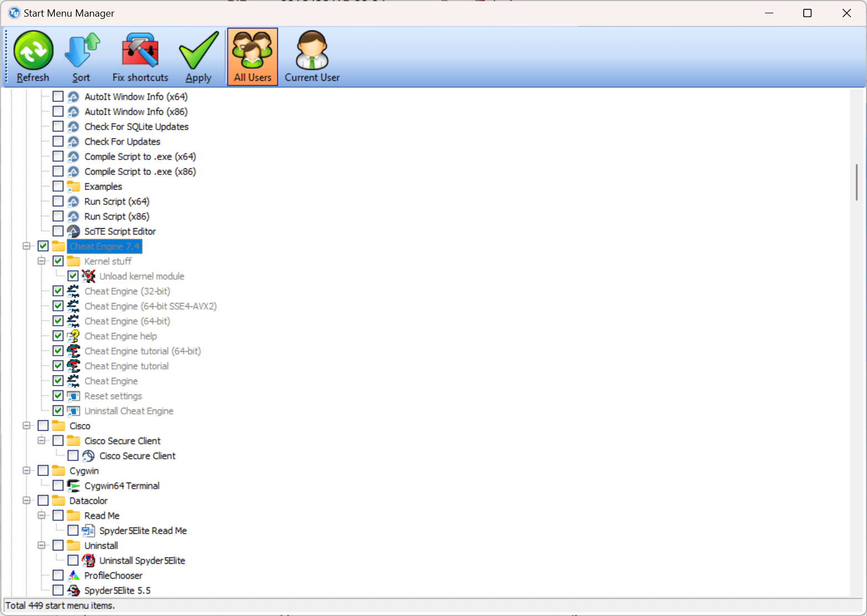
Task: Click the Refresh toolbar icon
Action: coord(33,51)
